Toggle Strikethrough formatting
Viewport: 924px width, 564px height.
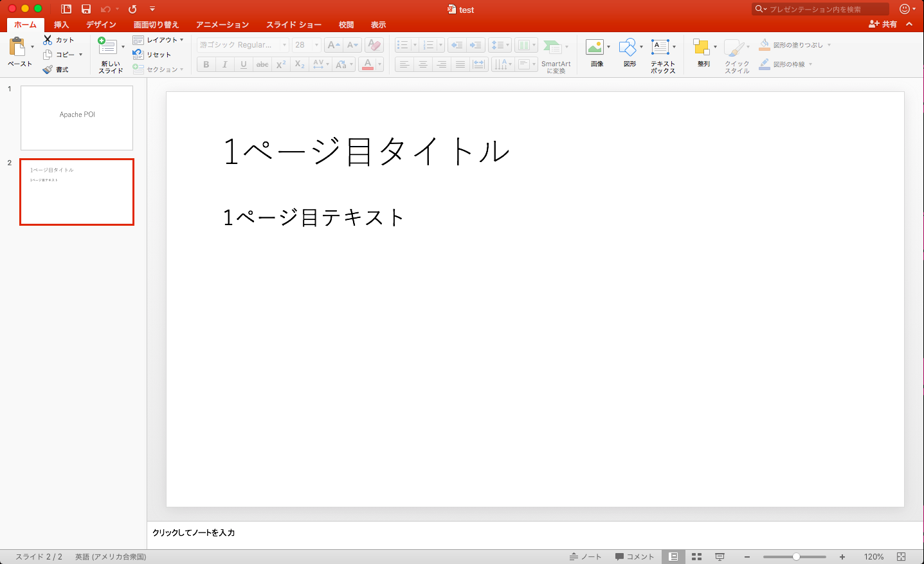262,64
